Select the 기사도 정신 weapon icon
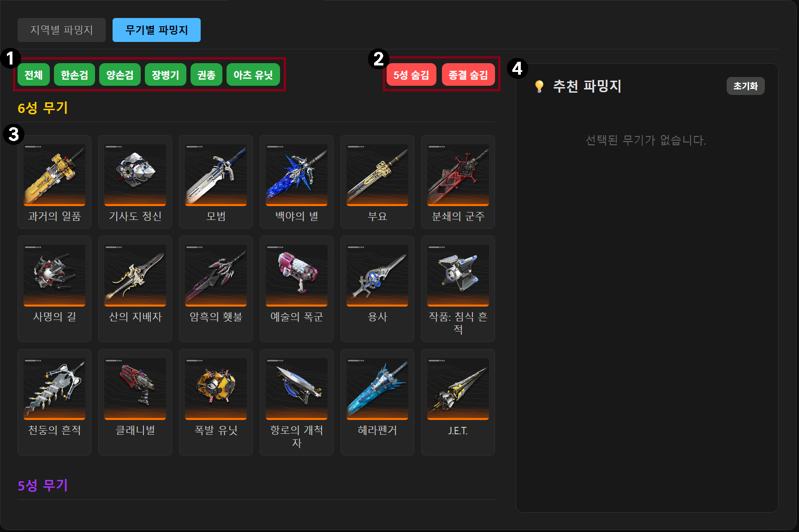799x532 pixels. tap(135, 175)
